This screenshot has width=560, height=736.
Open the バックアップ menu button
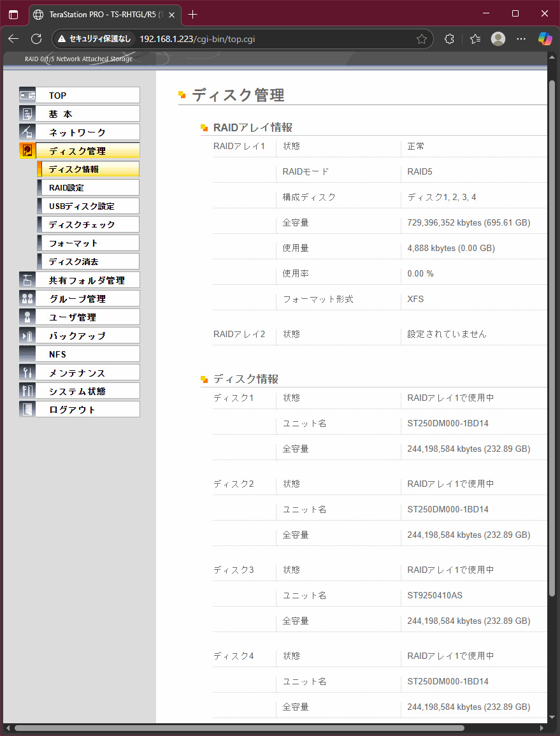click(87, 336)
